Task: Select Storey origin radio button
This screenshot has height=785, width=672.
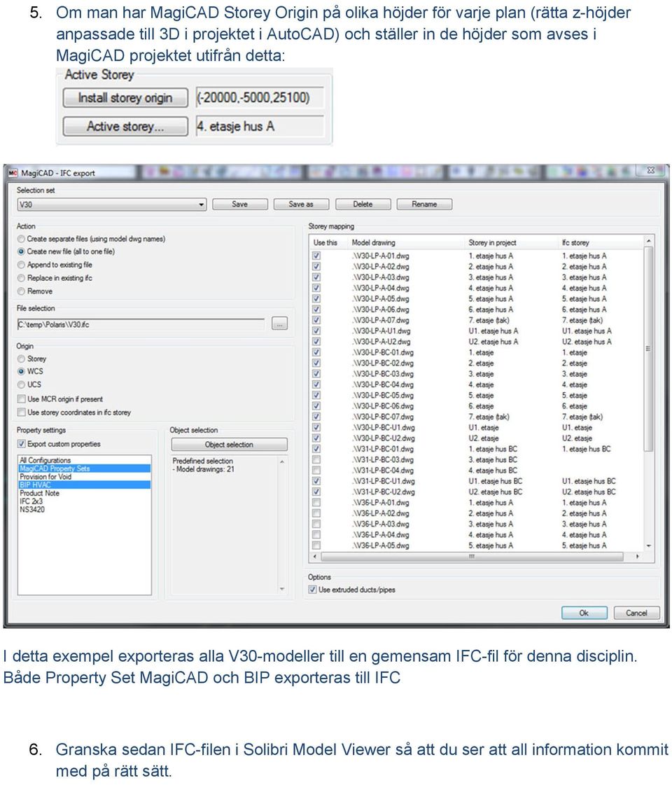Action: coord(21,359)
